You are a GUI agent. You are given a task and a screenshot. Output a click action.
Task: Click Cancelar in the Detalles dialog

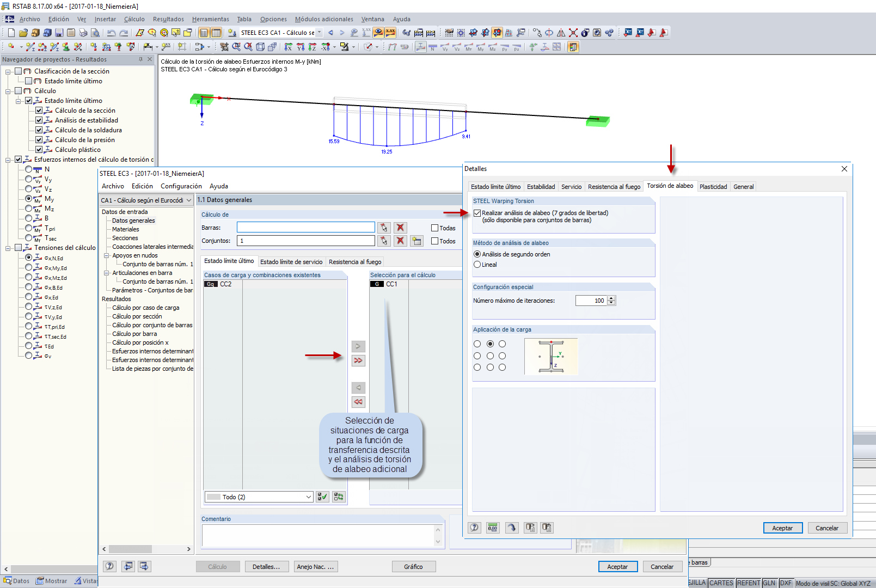[827, 528]
